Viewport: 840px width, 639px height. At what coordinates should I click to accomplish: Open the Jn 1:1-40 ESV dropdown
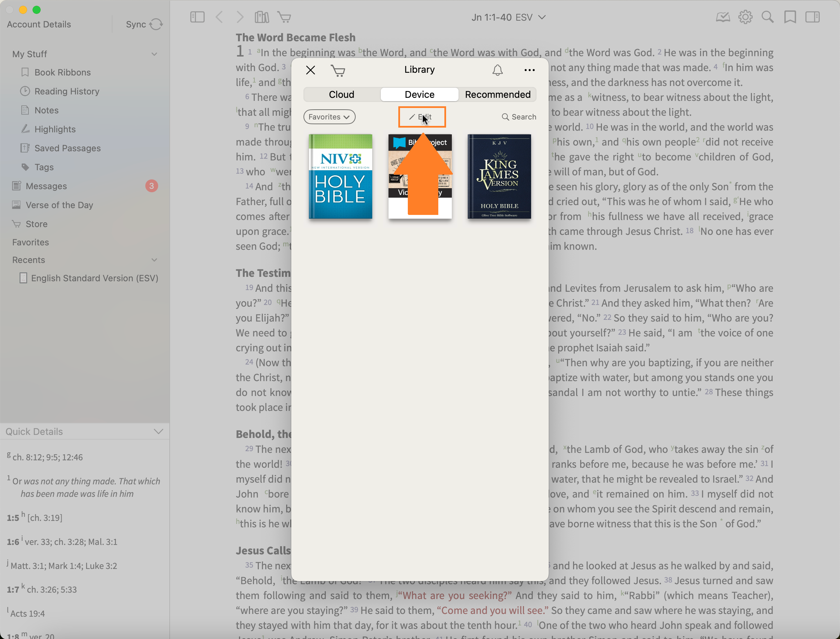click(x=508, y=18)
